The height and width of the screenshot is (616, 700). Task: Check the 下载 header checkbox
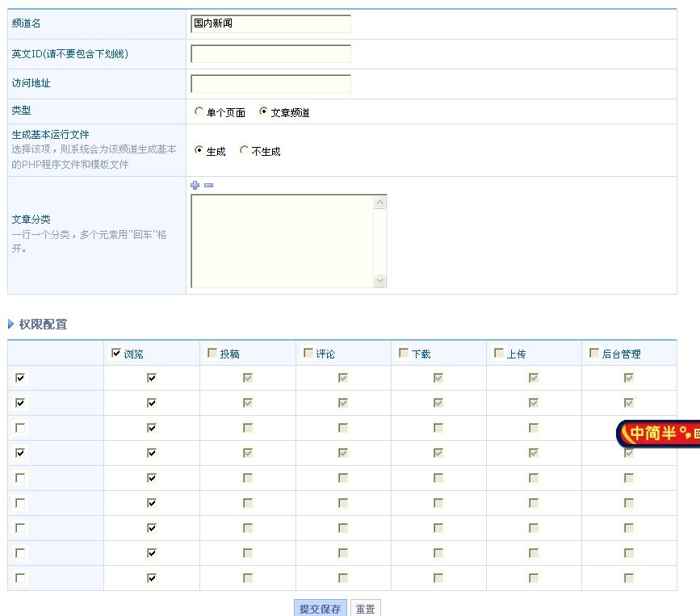click(403, 353)
